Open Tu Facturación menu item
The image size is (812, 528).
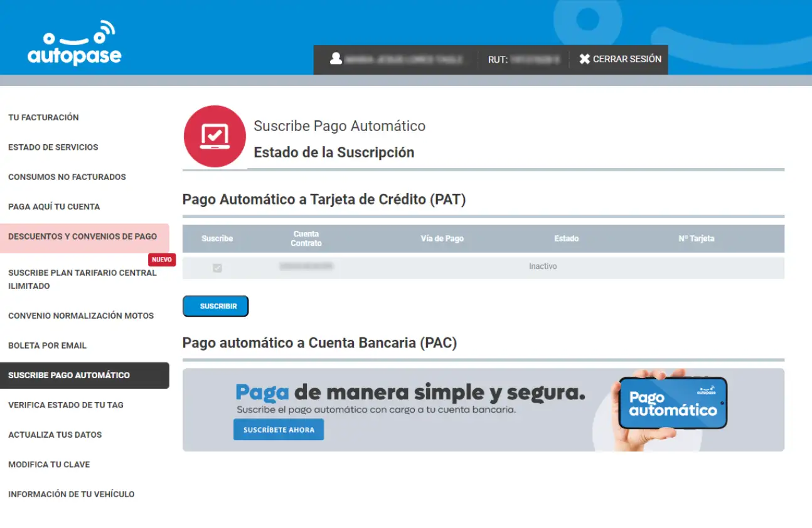coord(43,117)
